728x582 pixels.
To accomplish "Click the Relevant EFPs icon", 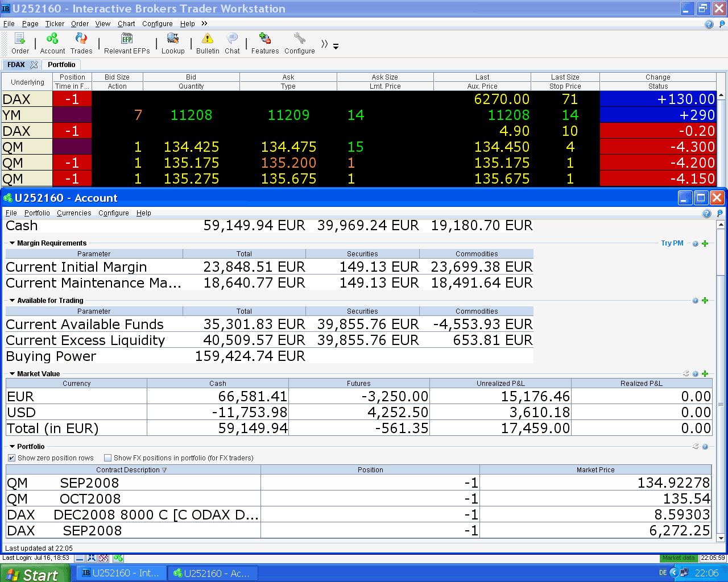I will [127, 39].
